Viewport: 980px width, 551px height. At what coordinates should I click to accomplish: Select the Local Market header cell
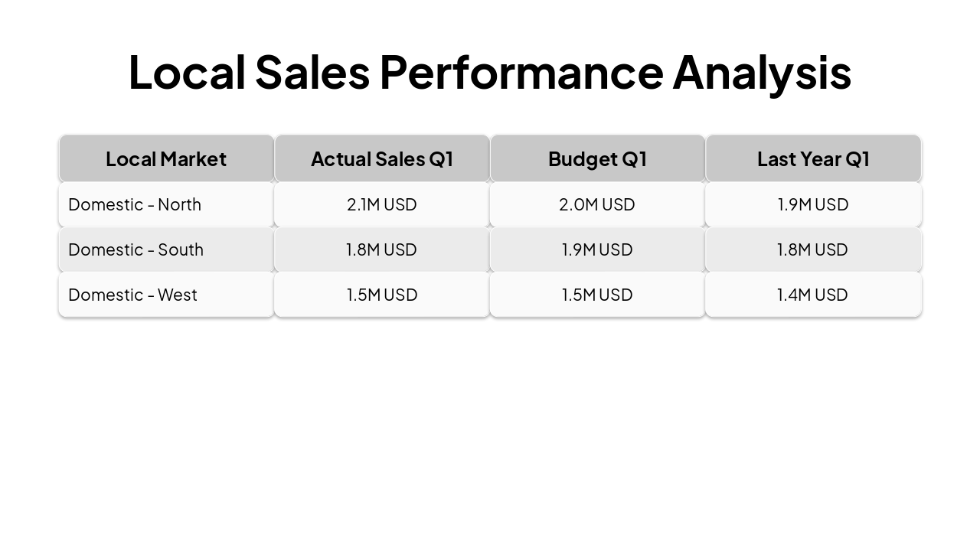(x=166, y=158)
